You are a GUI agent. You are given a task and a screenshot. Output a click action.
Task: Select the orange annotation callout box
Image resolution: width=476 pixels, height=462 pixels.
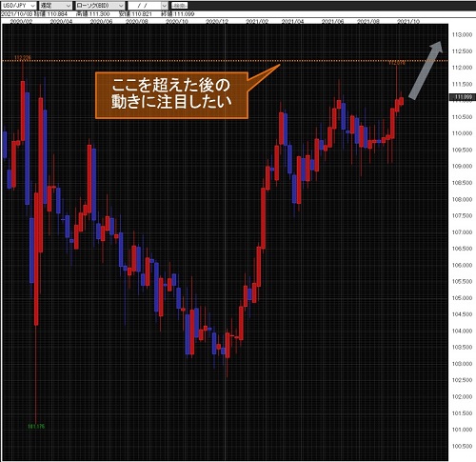pos(171,95)
